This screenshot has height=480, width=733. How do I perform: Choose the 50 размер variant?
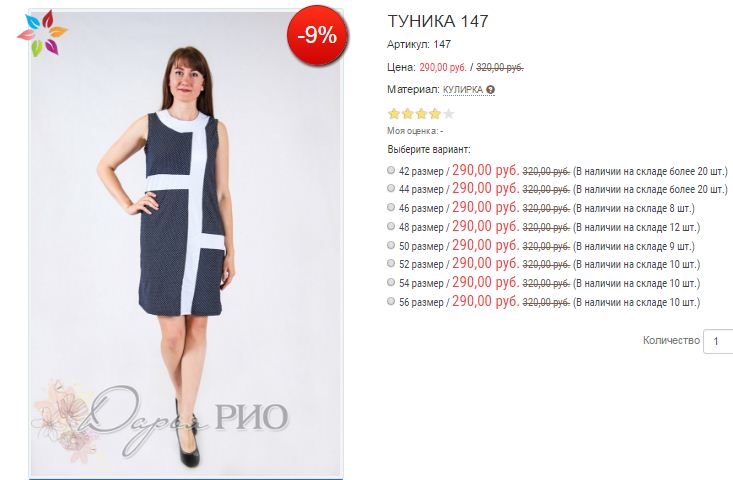[391, 245]
